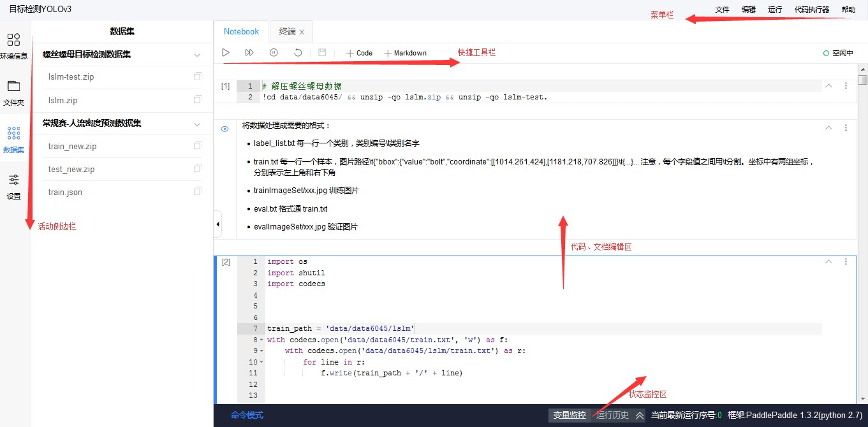Collapse the sidebar with the left arrow handle
Viewport: 868px width, 427px height.
tap(217, 224)
